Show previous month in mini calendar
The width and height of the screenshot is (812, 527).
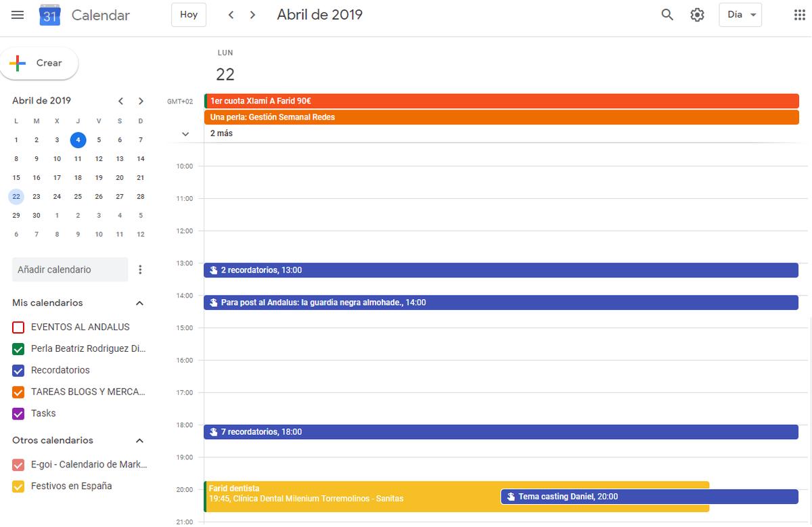click(x=120, y=101)
